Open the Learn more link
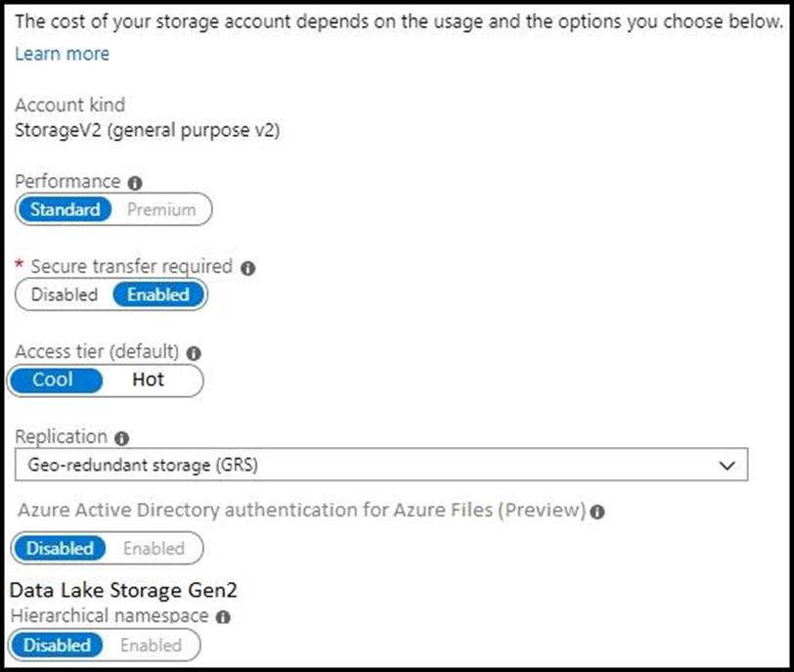Screen dimensions: 794x672 click(62, 54)
